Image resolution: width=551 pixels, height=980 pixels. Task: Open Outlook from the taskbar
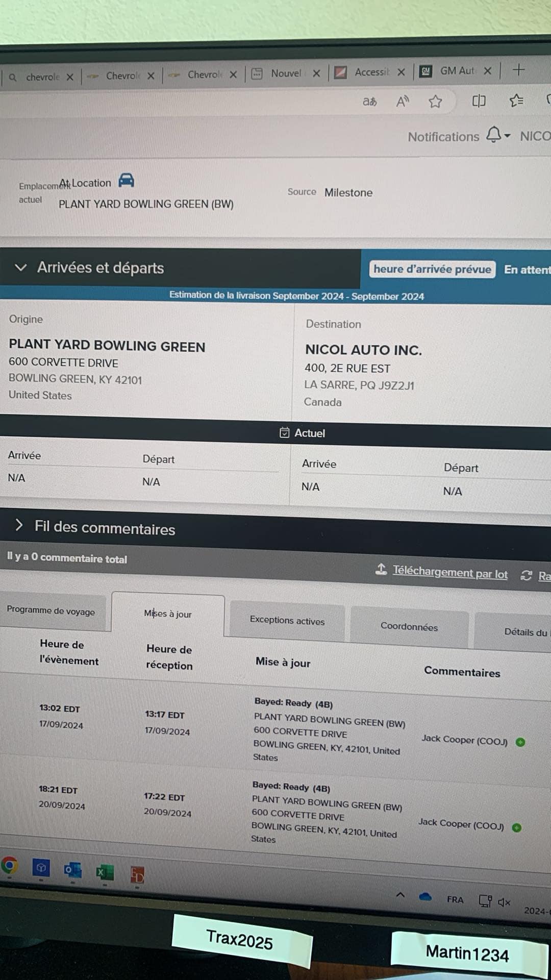pyautogui.click(x=72, y=870)
